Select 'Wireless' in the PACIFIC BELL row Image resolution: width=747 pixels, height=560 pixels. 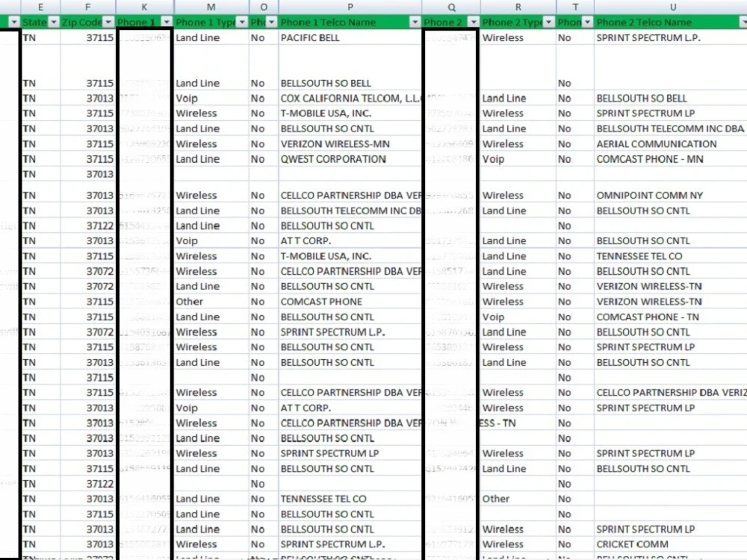518,37
